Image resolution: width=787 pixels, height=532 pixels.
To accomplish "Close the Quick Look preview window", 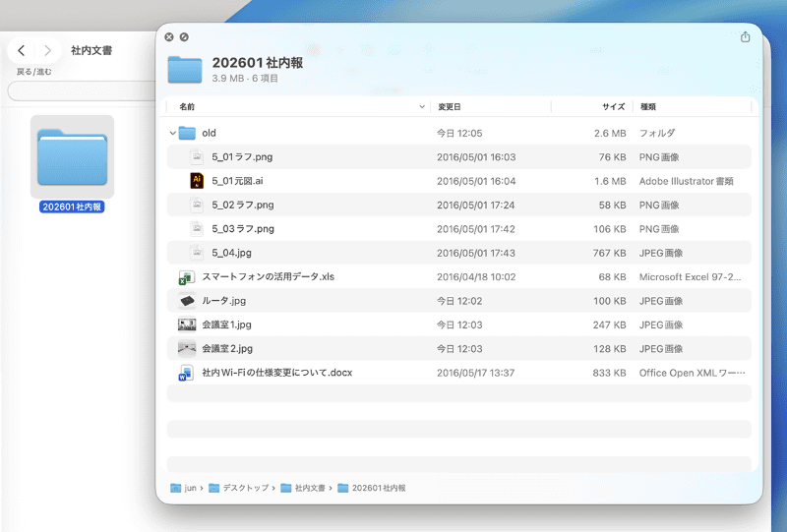I will [x=169, y=37].
